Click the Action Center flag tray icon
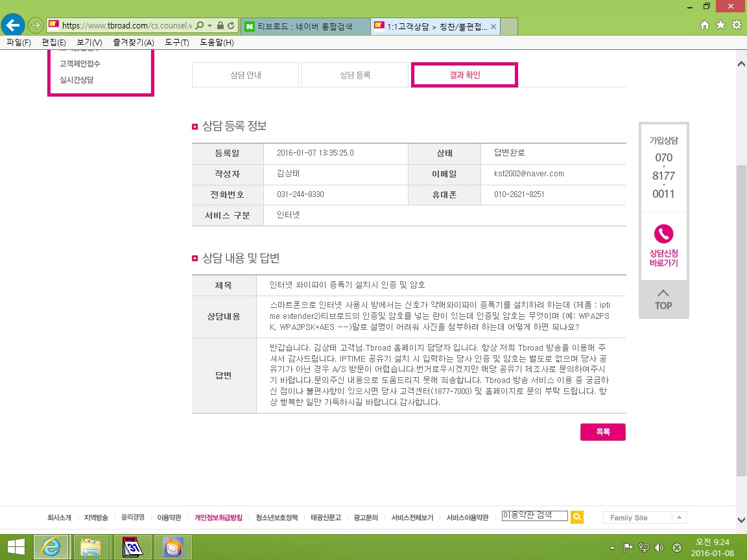 click(628, 548)
